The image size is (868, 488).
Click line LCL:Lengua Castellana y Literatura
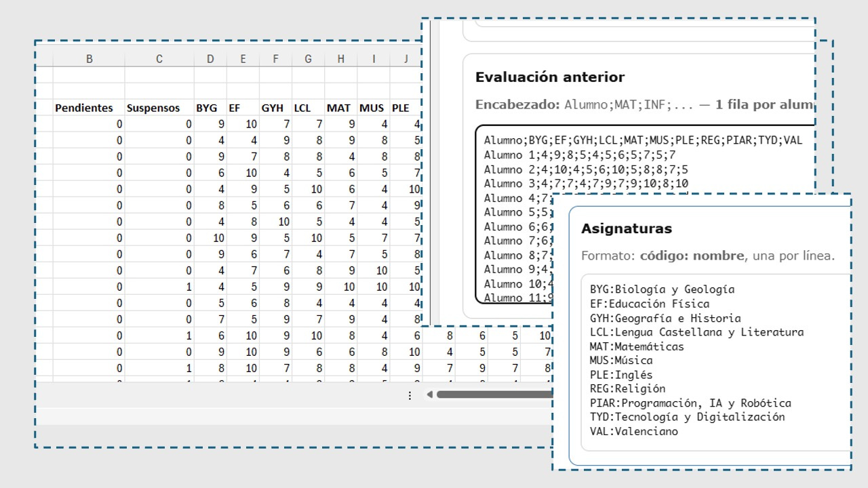pos(696,332)
